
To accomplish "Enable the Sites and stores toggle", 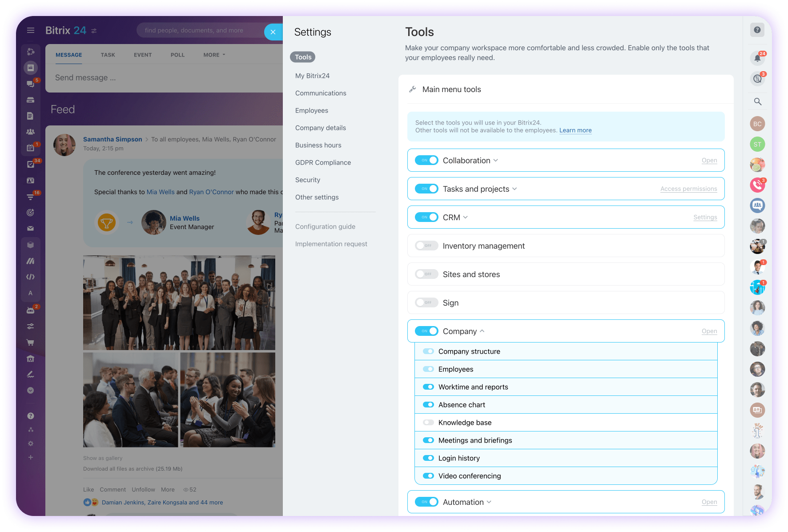I will pos(426,274).
